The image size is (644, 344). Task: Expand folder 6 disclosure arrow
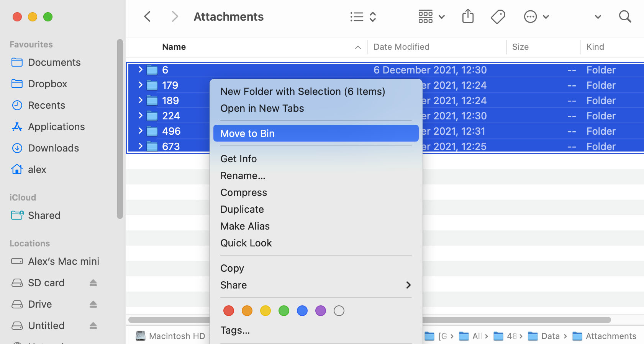click(x=140, y=70)
